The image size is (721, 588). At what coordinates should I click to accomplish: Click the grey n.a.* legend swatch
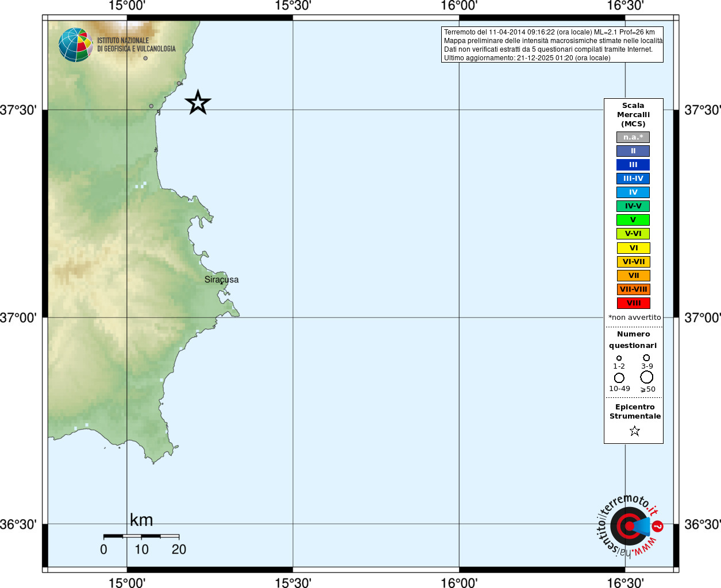tap(633, 137)
